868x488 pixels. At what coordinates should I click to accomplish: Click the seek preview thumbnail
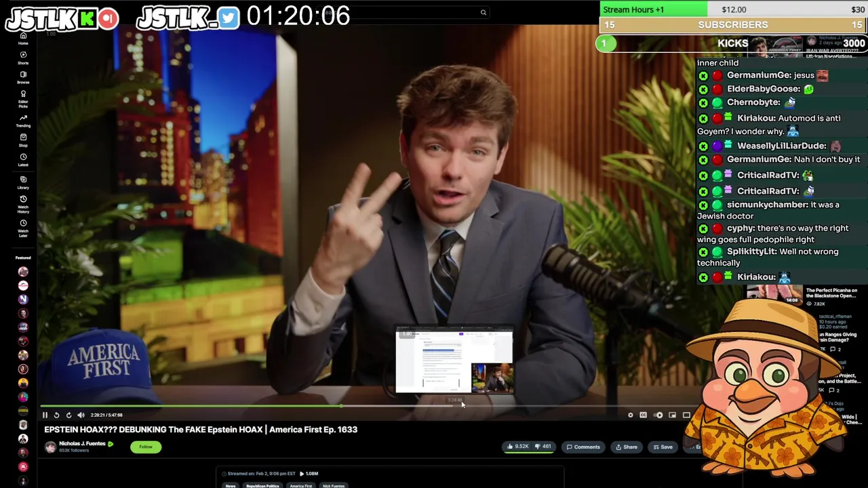click(x=454, y=361)
